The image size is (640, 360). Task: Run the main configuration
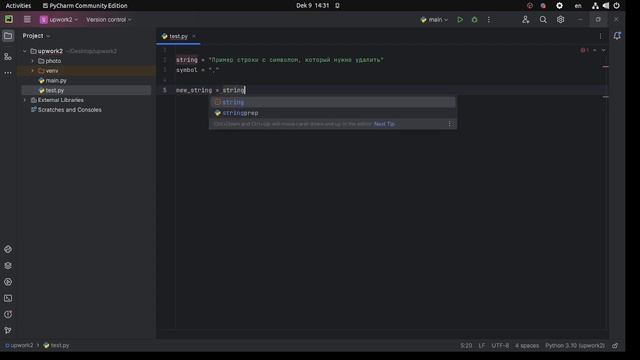(x=460, y=20)
